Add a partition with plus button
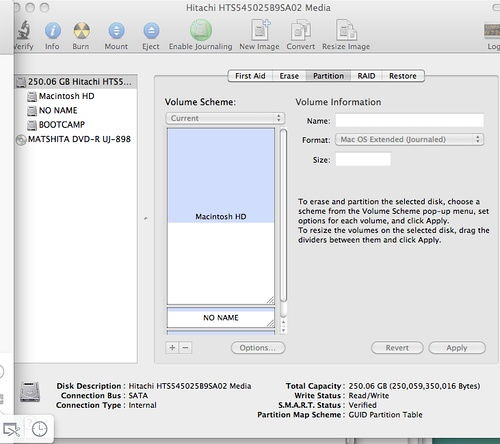The image size is (500, 444). click(x=172, y=348)
